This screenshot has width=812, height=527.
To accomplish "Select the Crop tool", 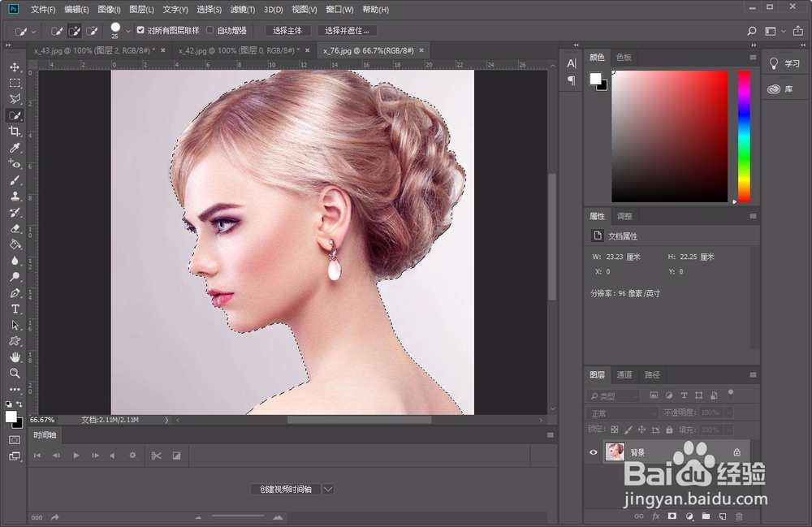I will [x=15, y=132].
